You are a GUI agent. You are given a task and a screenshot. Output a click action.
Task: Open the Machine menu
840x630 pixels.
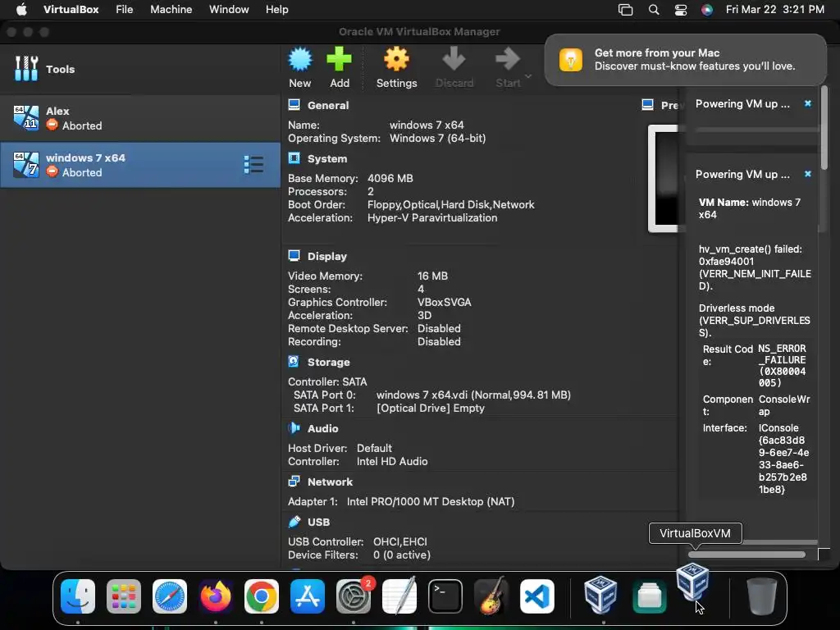coord(171,9)
